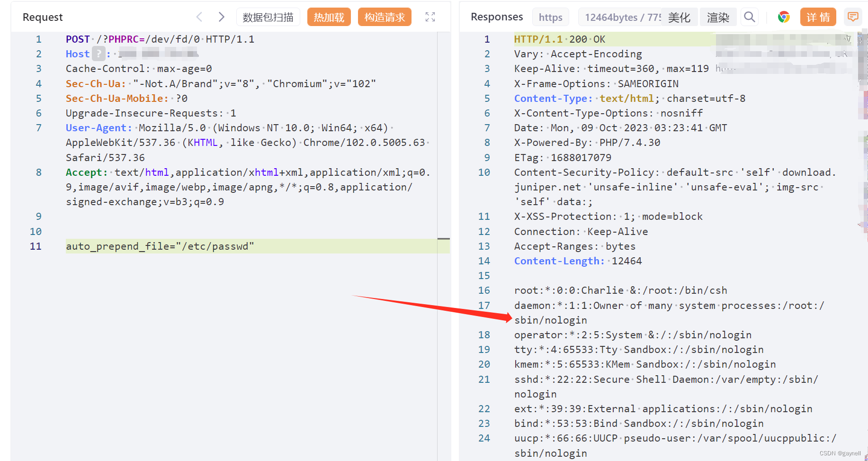Viewport: 868px width, 461px height.
Task: Click the 美化 button in Responses
Action: pos(679,17)
